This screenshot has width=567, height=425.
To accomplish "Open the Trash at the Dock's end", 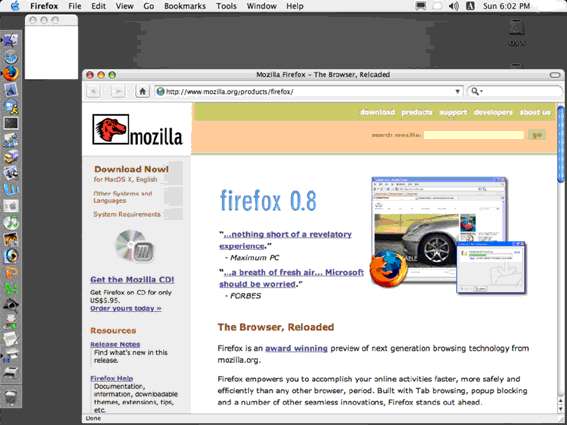I will (11, 397).
